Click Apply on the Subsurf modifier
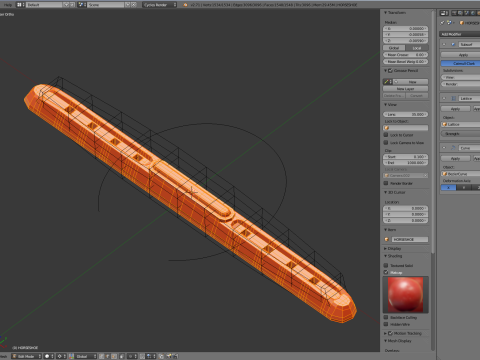 (x=461, y=55)
